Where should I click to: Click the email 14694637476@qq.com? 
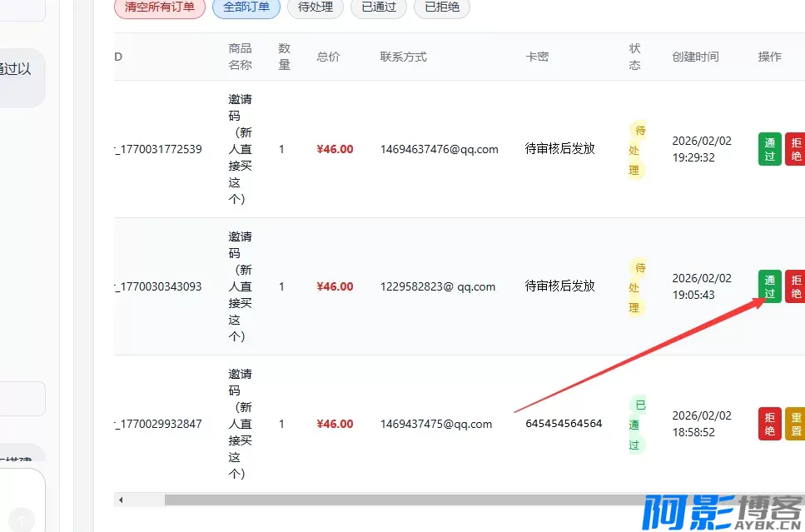pyautogui.click(x=439, y=149)
